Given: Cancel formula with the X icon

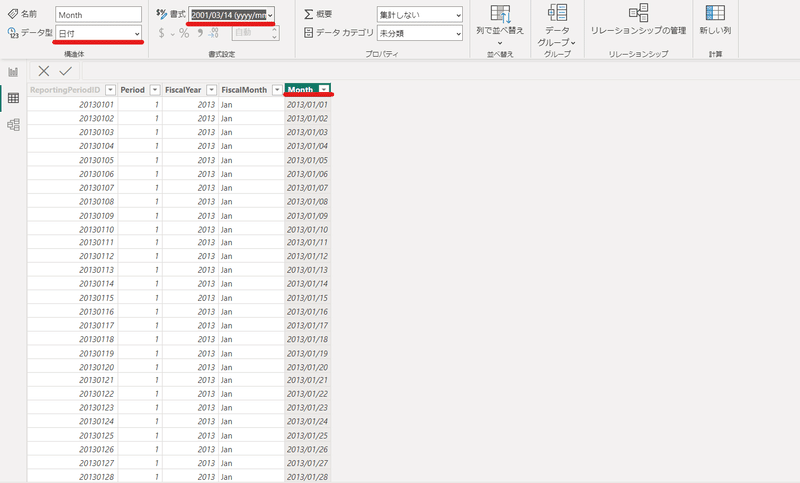Looking at the screenshot, I should [44, 71].
